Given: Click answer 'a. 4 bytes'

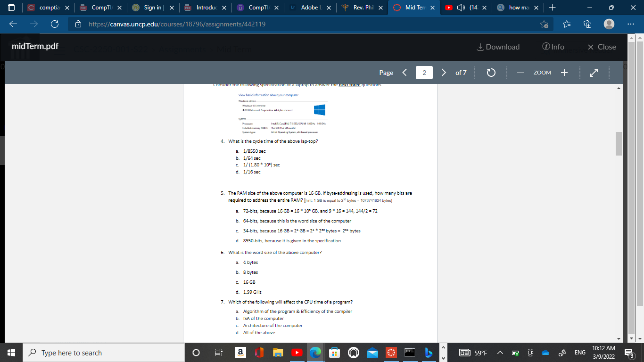Looking at the screenshot, I should [247, 262].
